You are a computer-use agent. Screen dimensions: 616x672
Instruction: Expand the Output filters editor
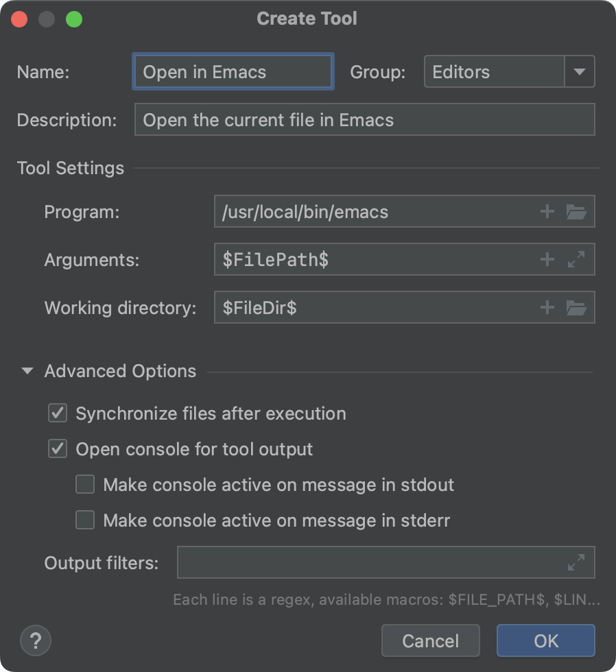[575, 562]
